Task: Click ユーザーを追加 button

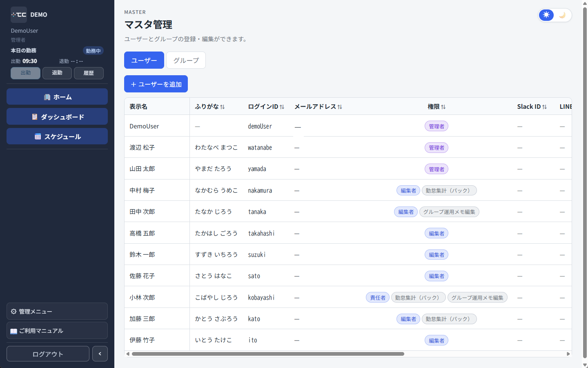Action: [x=156, y=84]
